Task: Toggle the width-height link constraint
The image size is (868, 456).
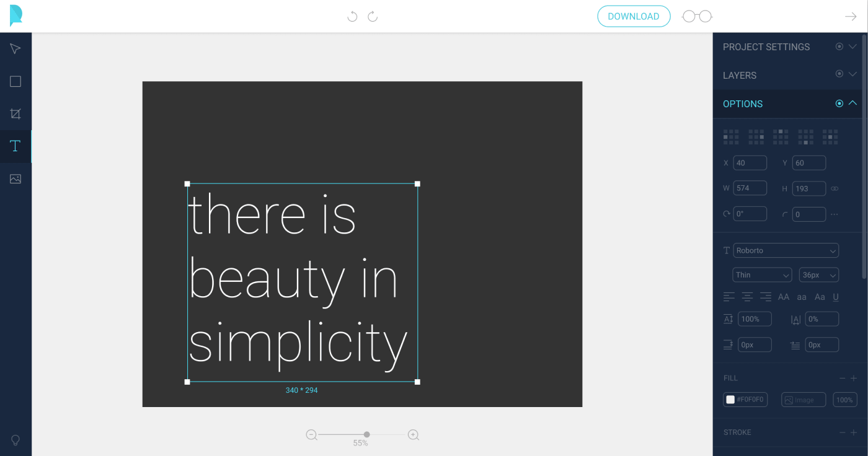Action: coord(835,188)
